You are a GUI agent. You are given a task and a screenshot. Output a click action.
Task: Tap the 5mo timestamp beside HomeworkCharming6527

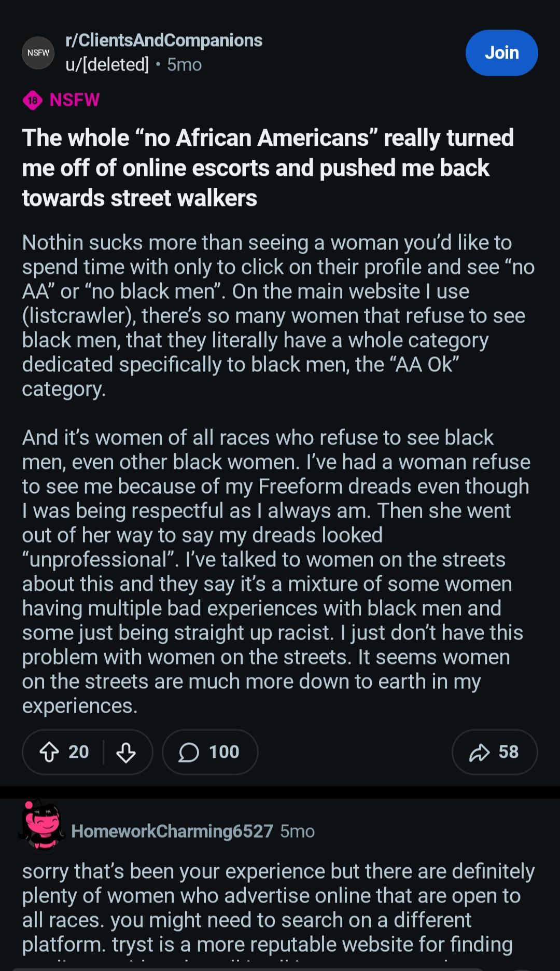[298, 831]
